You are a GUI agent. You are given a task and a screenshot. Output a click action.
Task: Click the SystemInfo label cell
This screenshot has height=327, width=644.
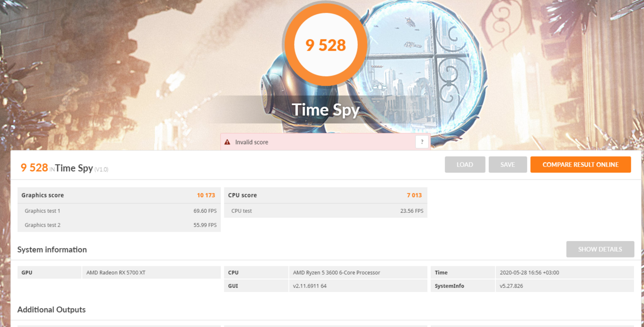[463, 286]
